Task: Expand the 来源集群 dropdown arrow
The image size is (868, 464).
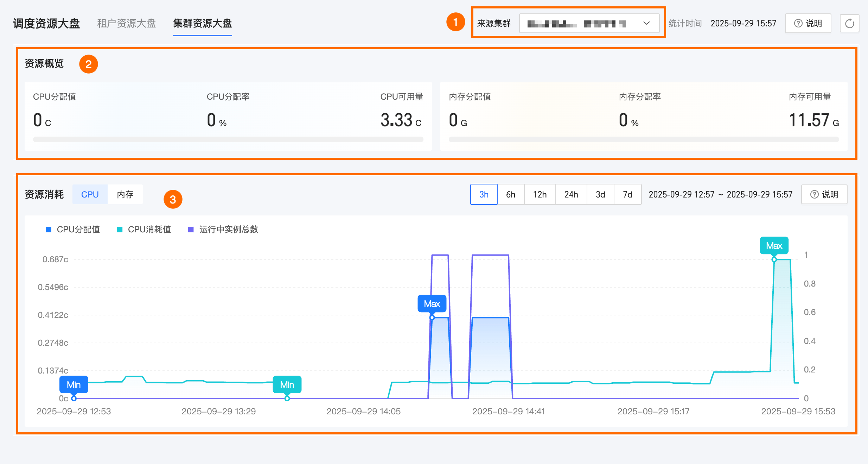Action: click(x=646, y=23)
